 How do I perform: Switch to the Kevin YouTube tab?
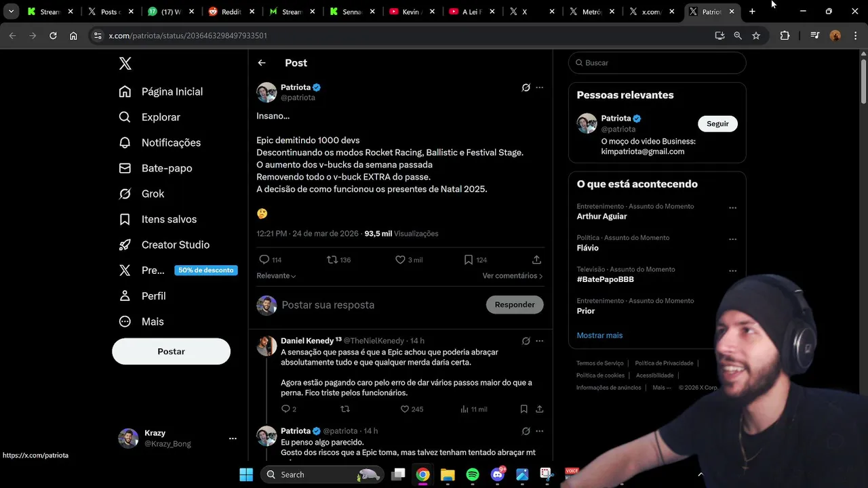coord(412,12)
